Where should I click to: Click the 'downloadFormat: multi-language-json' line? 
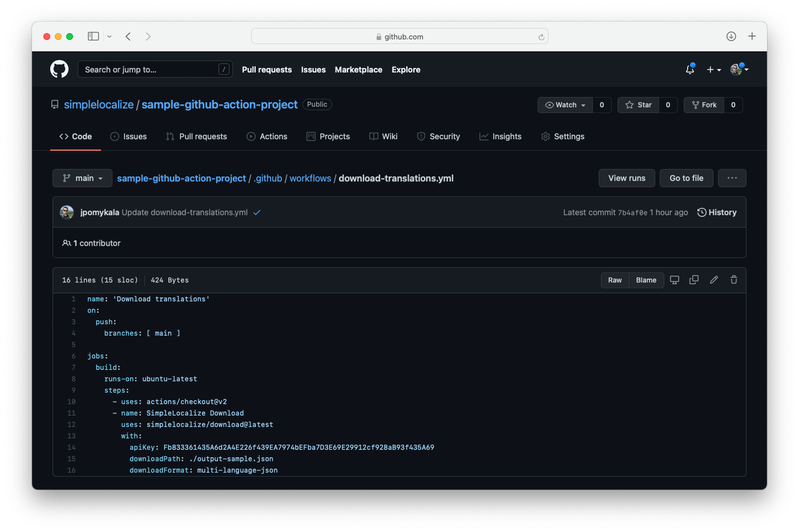point(204,470)
